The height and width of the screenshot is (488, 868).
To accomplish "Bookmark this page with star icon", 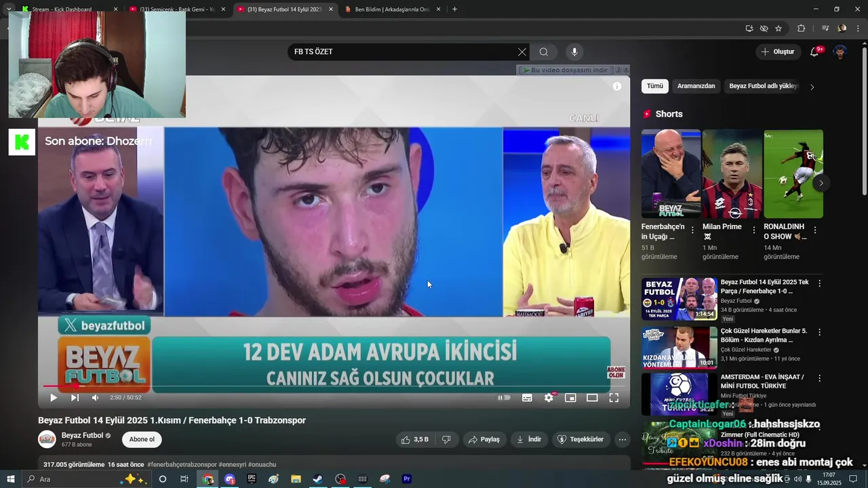I will [778, 28].
